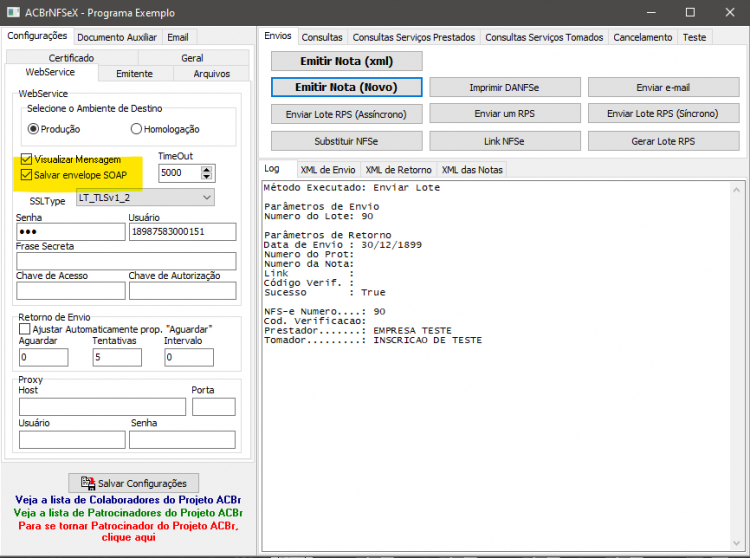Click the Aguardar input field

[44, 357]
